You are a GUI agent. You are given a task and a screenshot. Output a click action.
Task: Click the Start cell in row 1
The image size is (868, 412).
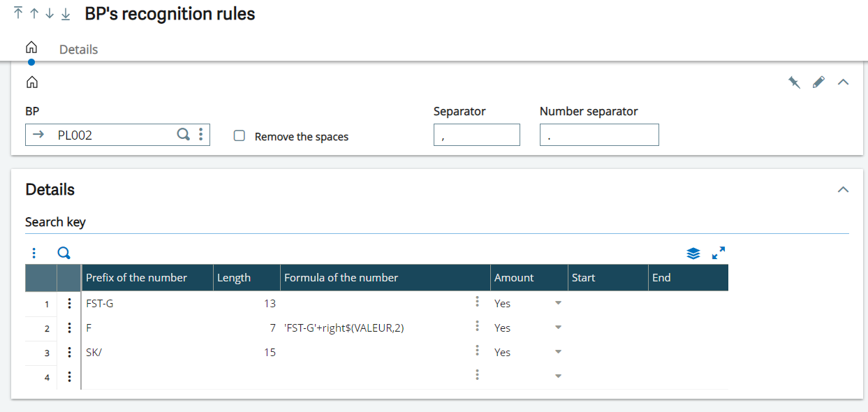coord(608,304)
